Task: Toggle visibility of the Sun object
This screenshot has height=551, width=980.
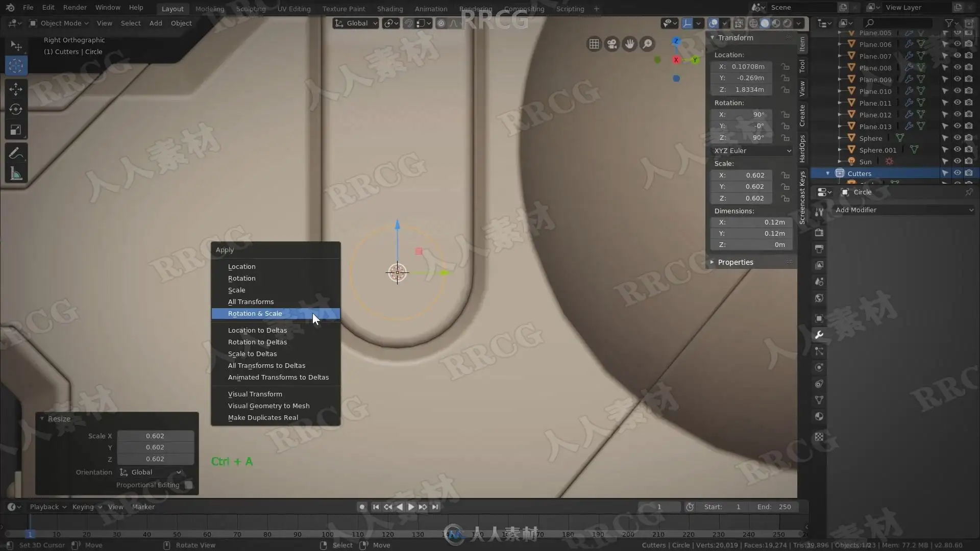Action: pos(957,161)
